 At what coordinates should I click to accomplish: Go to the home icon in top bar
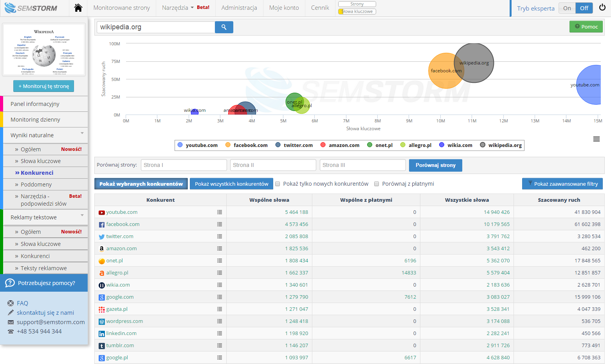(x=78, y=8)
